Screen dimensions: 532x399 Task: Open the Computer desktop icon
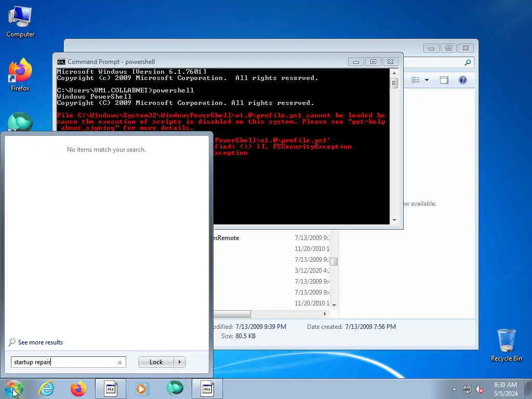coord(20,21)
